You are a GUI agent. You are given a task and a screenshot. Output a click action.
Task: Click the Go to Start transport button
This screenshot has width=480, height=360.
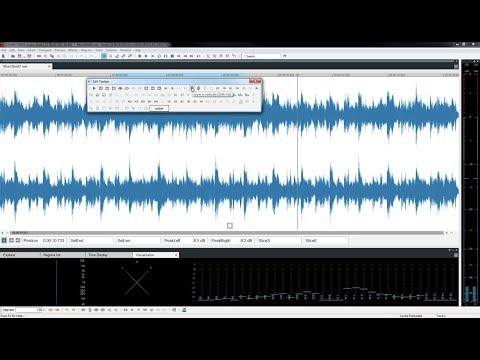(x=179, y=56)
